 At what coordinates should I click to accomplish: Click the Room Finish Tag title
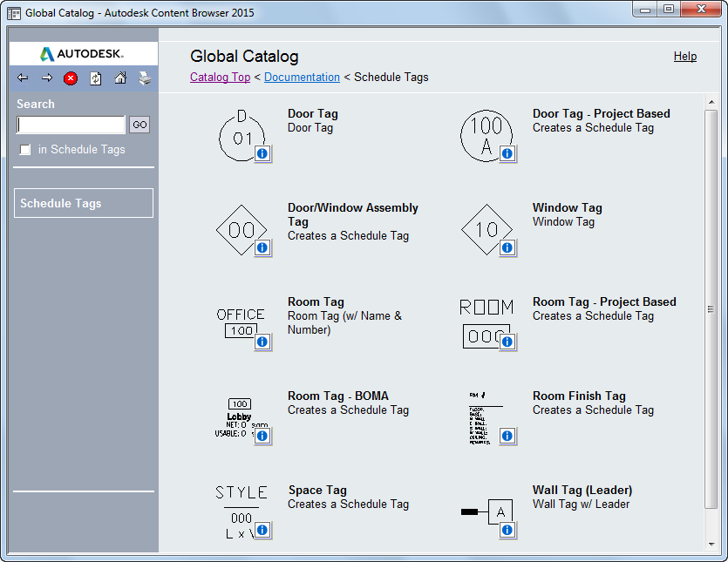(x=579, y=396)
